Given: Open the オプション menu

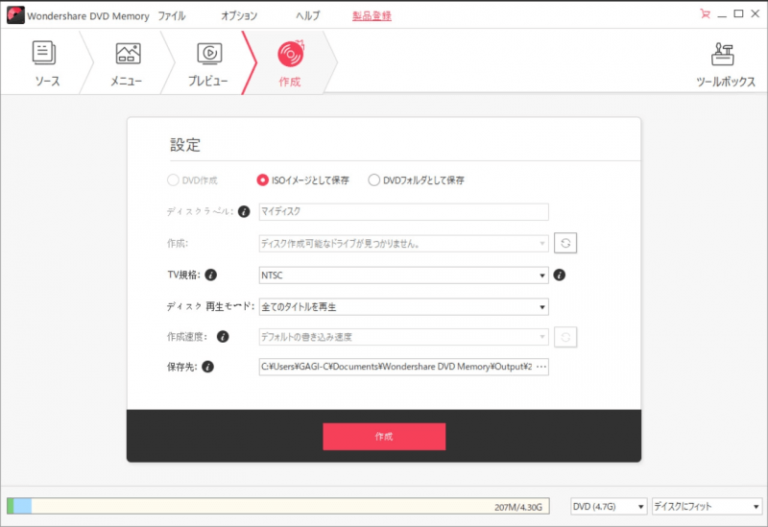Looking at the screenshot, I should [239, 16].
